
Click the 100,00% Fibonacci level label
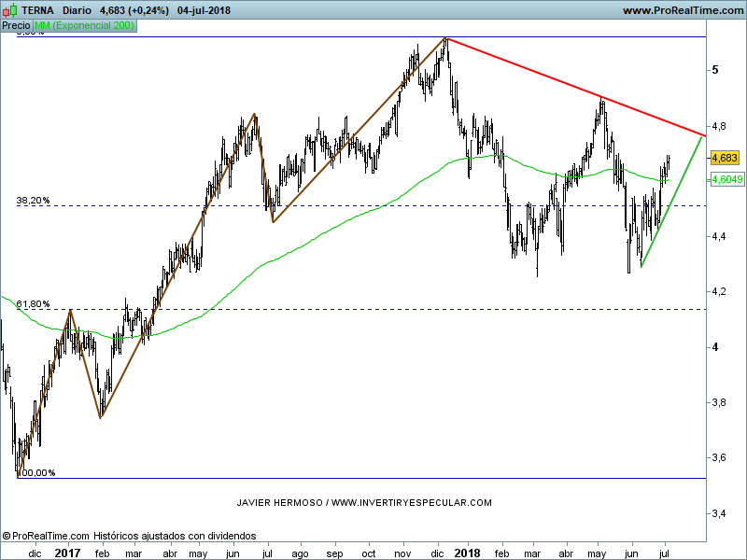[x=36, y=472]
